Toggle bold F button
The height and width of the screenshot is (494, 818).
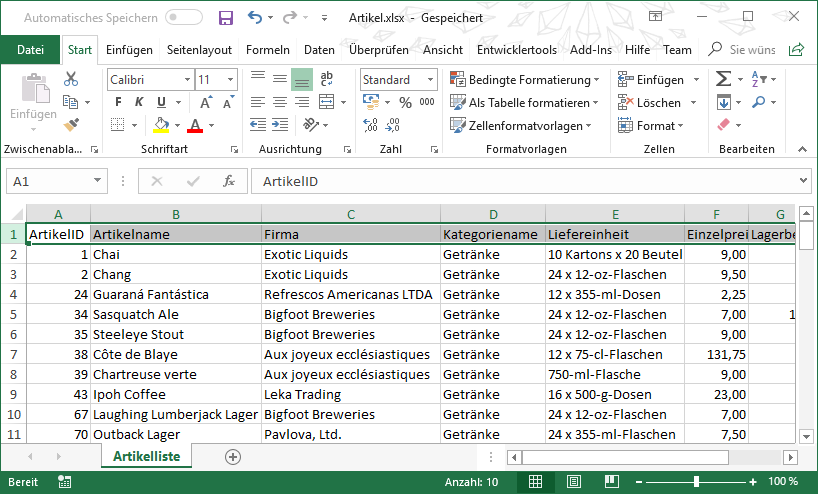click(x=118, y=102)
